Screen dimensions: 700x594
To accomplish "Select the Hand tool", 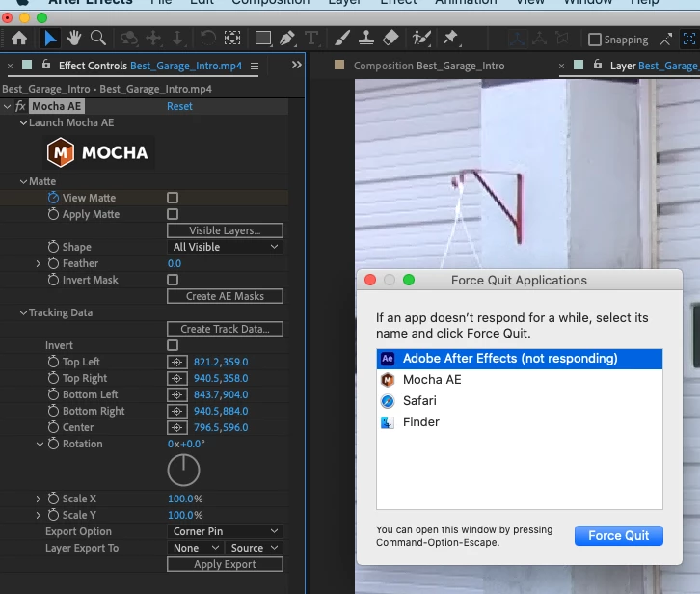I will coord(73,39).
